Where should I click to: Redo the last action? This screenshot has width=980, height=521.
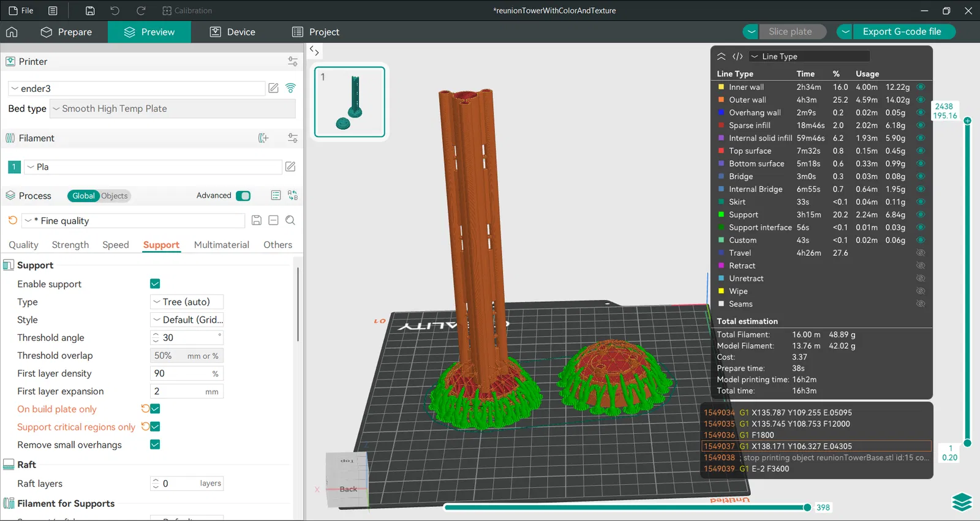point(141,10)
